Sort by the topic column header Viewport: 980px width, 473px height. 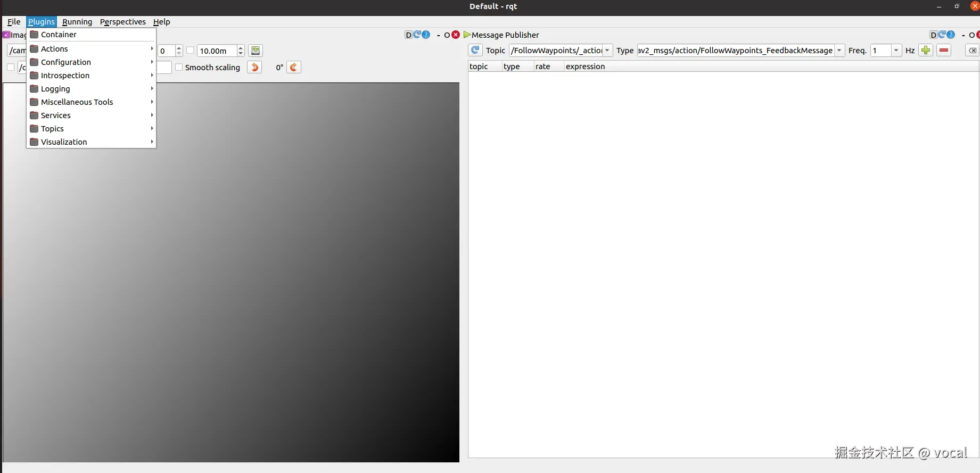(485, 67)
